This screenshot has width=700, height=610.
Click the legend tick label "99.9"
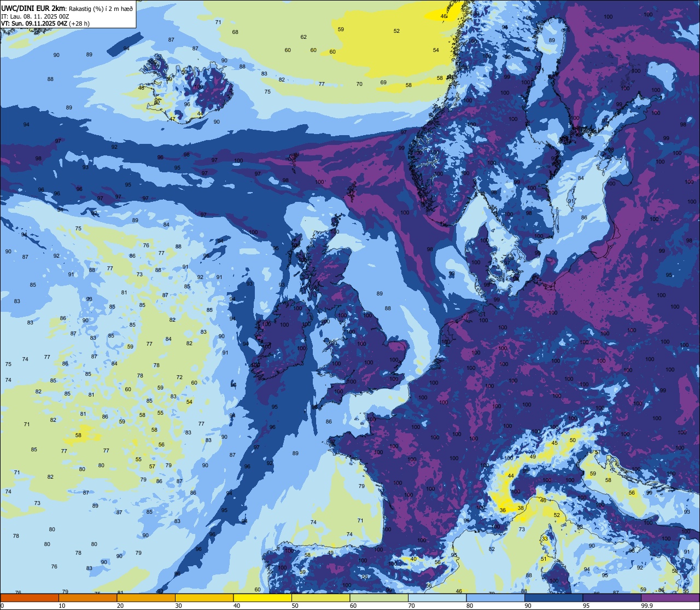tap(647, 606)
